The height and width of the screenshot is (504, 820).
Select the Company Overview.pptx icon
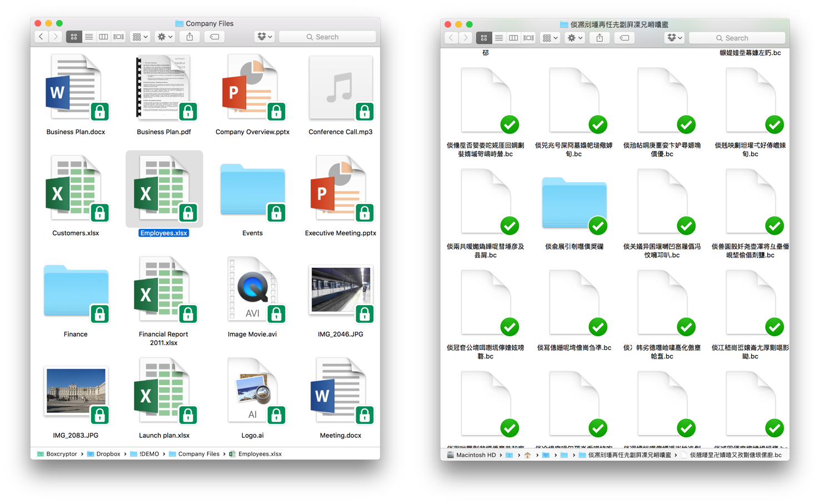point(252,89)
